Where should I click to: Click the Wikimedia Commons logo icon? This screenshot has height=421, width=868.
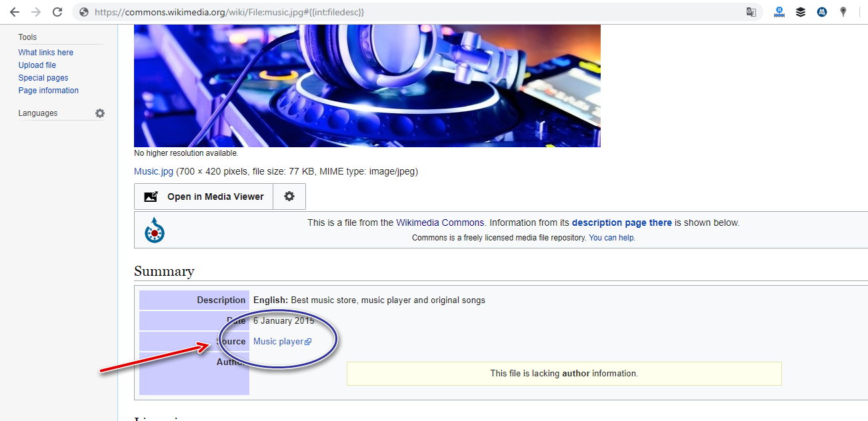pos(155,230)
